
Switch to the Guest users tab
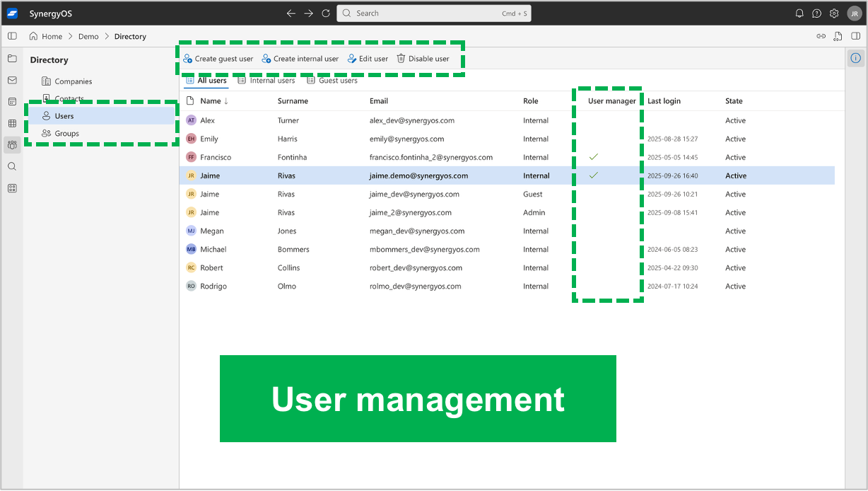point(332,80)
